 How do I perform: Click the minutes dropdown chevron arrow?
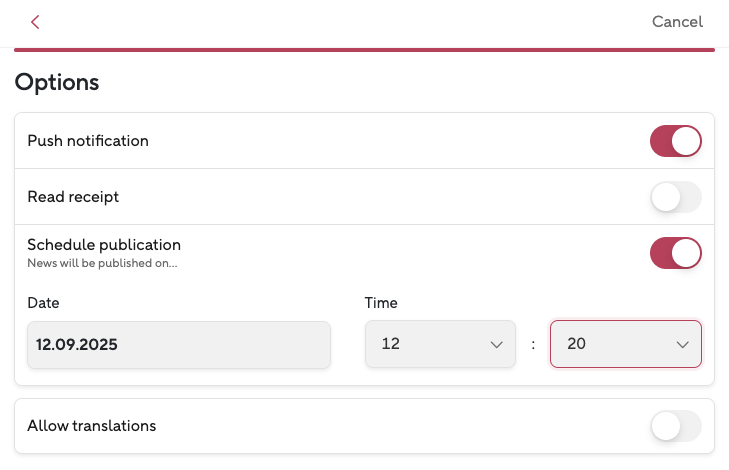tap(683, 345)
